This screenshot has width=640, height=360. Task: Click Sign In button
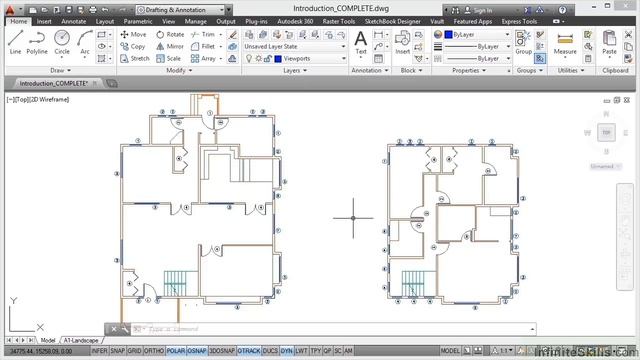(479, 10)
